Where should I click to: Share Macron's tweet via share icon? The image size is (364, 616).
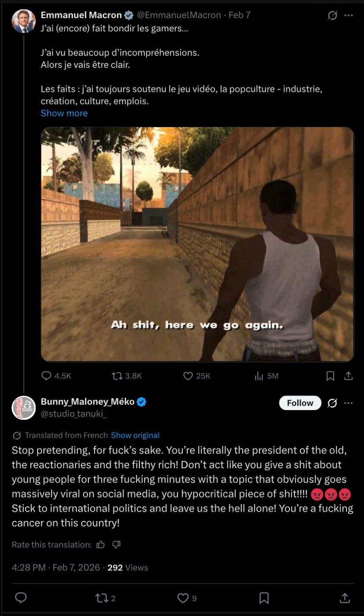pyautogui.click(x=348, y=376)
